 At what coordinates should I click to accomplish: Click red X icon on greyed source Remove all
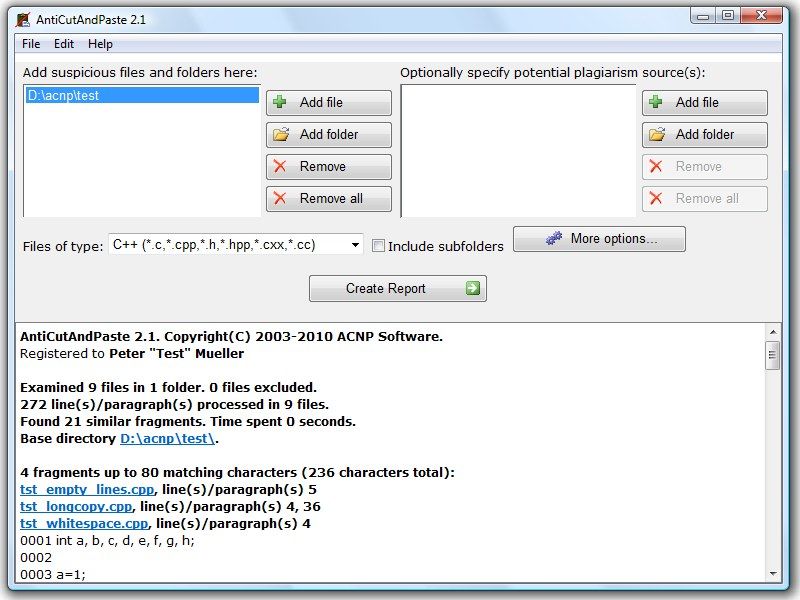[x=656, y=198]
